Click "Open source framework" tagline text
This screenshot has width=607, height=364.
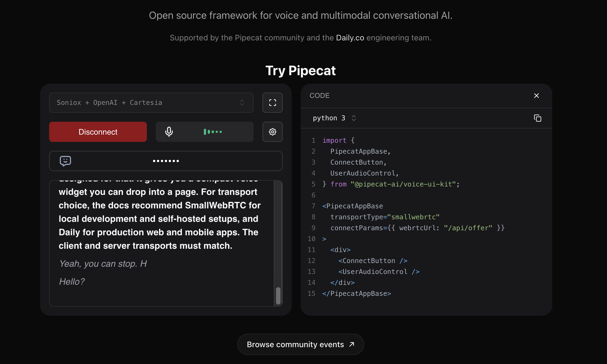[300, 15]
